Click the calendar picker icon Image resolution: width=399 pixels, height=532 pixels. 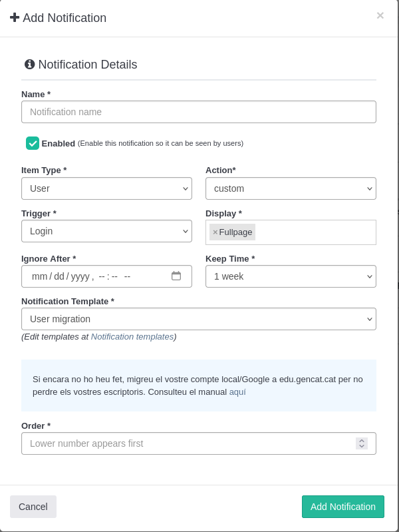point(176,276)
